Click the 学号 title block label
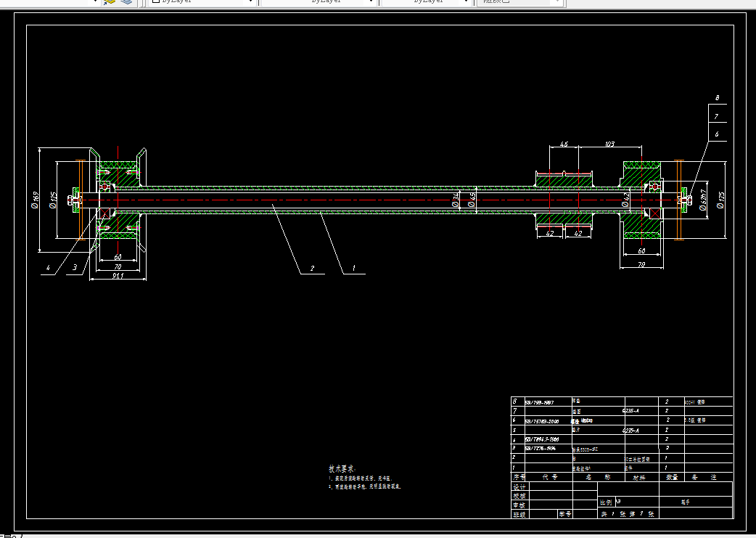This screenshot has height=538, width=756. tap(565, 514)
